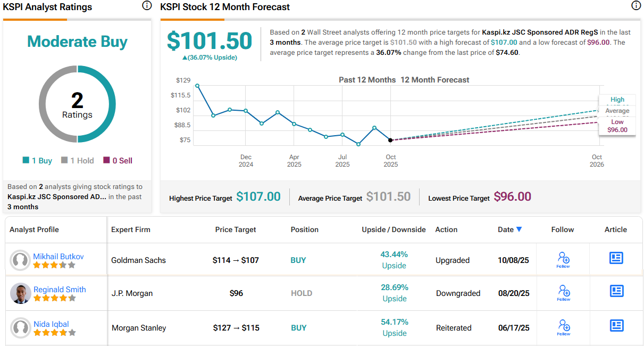The height and width of the screenshot is (346, 644).
Task: Follow analyst Mikhail Butkov
Action: [x=564, y=260]
